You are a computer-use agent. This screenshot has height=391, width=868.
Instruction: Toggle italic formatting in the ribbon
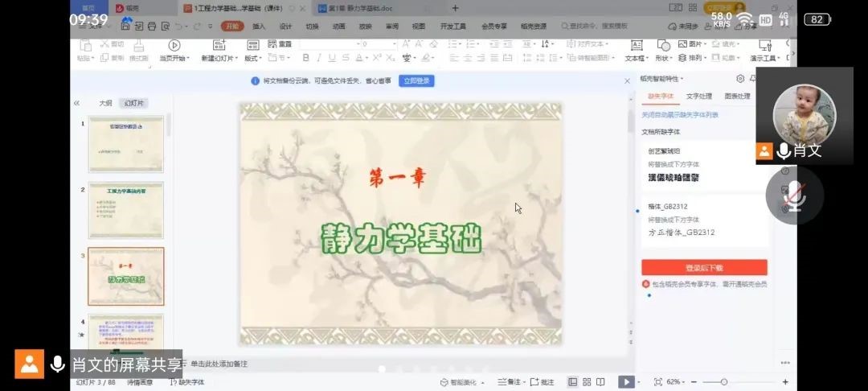tap(319, 58)
